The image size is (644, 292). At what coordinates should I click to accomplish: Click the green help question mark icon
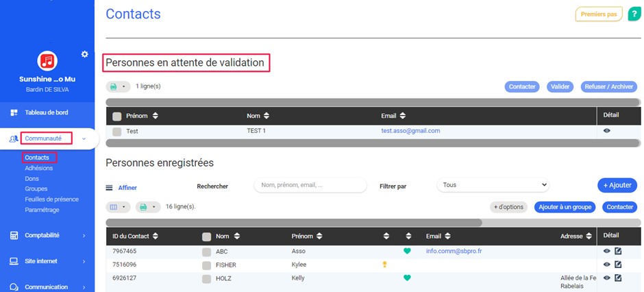634,14
